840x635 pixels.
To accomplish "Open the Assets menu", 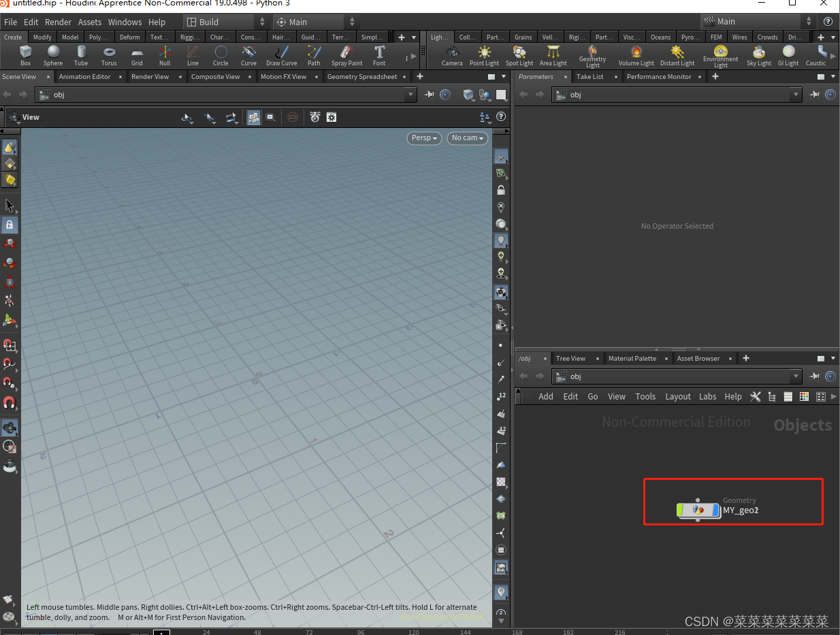I will [89, 22].
